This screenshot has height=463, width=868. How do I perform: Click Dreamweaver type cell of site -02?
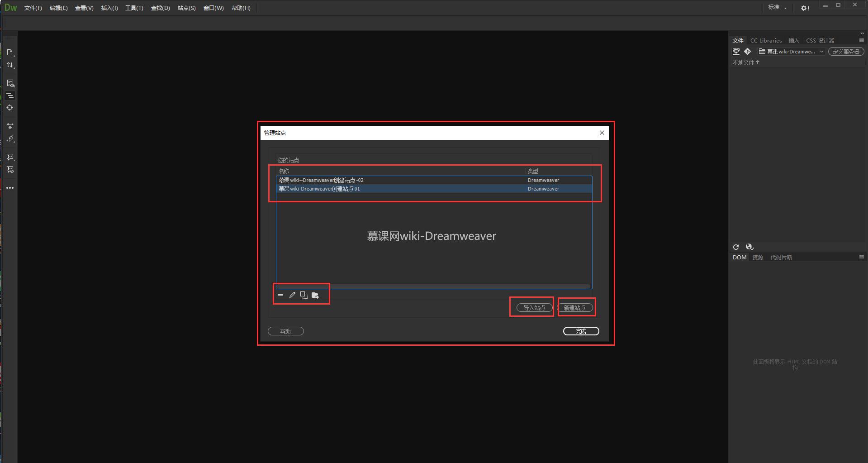coord(543,180)
